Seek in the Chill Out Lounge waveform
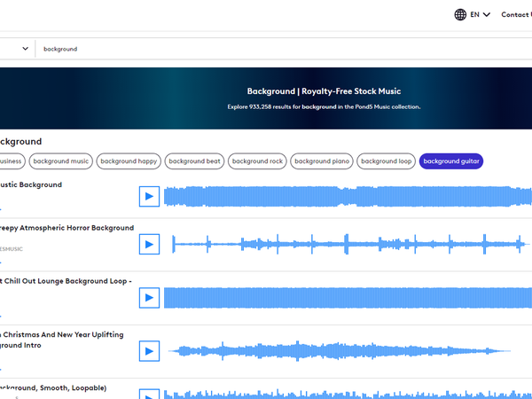This screenshot has width=532, height=399. click(x=348, y=298)
